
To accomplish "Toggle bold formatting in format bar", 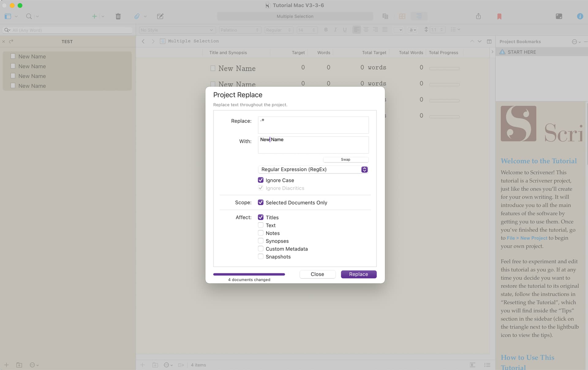I will coord(326,30).
